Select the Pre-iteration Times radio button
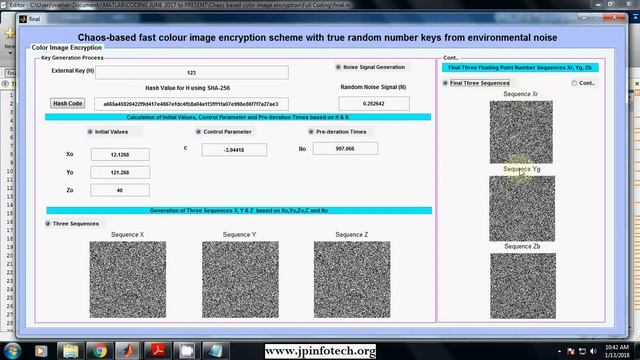Viewport: 640px width, 360px height. click(311, 132)
